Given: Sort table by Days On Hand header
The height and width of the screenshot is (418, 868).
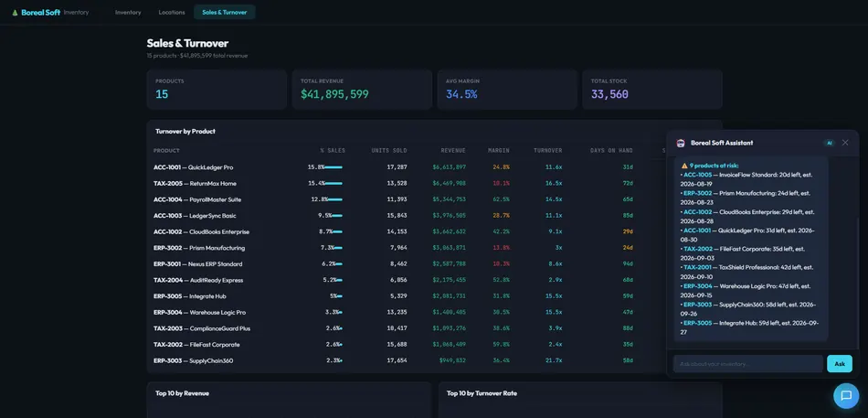Looking at the screenshot, I should tap(611, 150).
